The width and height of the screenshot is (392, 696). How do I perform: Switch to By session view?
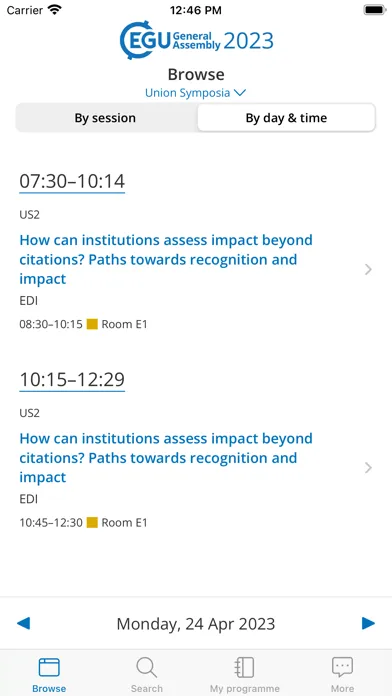(105, 118)
